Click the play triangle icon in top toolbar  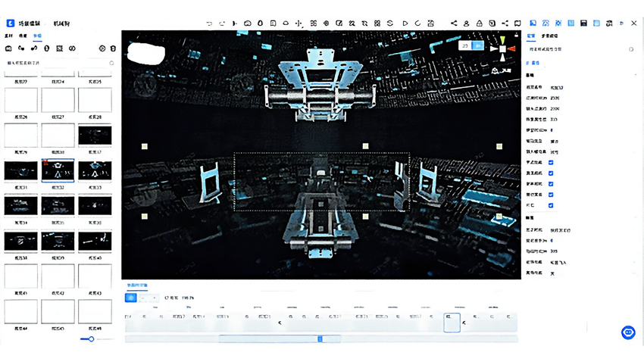pos(405,23)
